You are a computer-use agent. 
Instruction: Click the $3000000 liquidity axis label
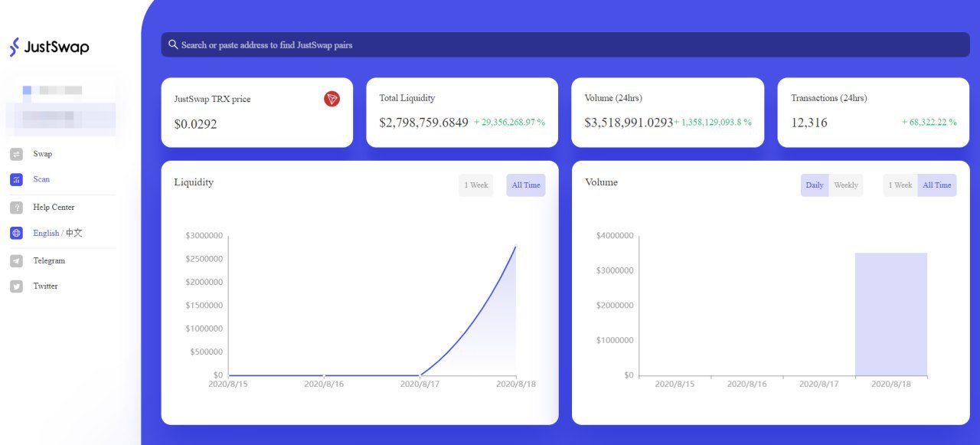(204, 236)
